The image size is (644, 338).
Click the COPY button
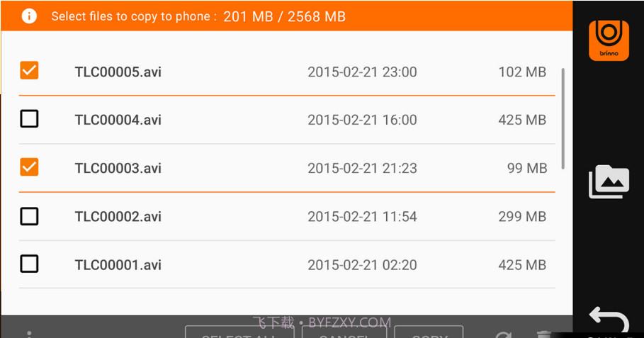click(429, 332)
